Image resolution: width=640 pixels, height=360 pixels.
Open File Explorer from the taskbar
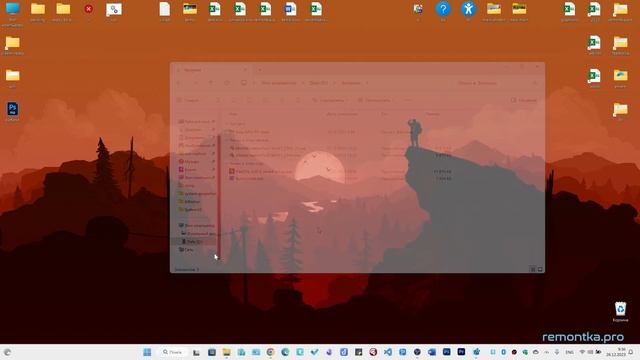tap(227, 352)
